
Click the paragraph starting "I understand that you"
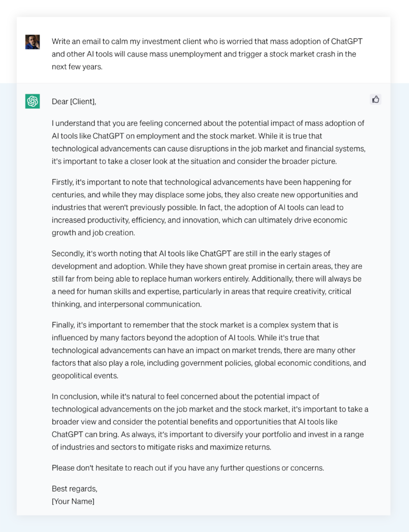coord(208,142)
